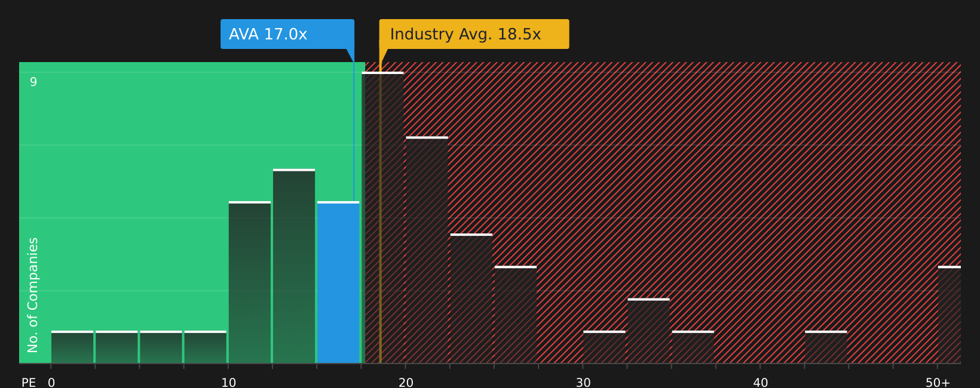Select the bar between PE 22.5 and 25
980x388 pixels.
471,298
